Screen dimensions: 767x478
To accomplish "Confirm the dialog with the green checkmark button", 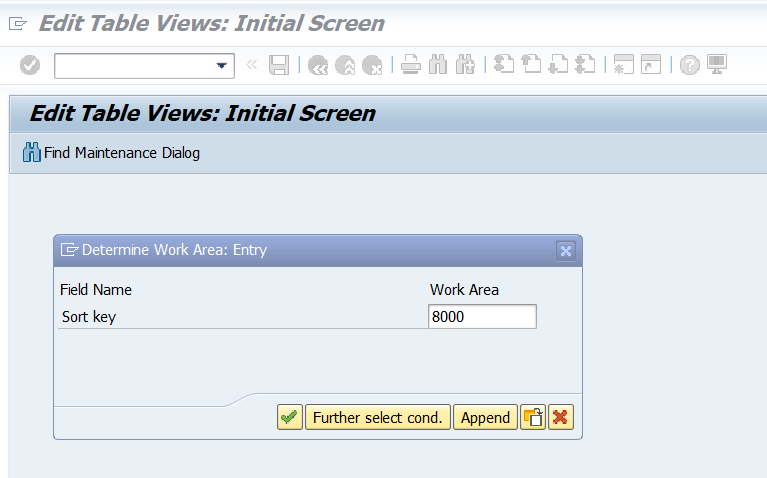I will pyautogui.click(x=290, y=417).
